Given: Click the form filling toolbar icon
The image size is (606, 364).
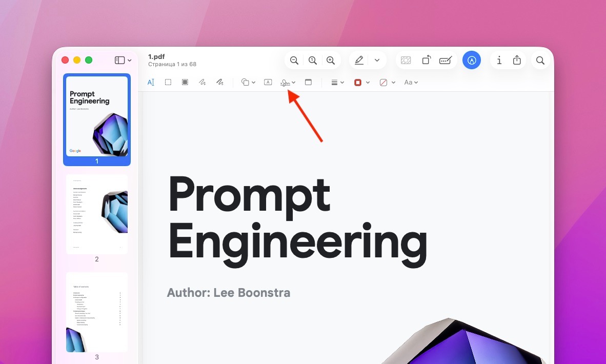Looking at the screenshot, I should 446,60.
